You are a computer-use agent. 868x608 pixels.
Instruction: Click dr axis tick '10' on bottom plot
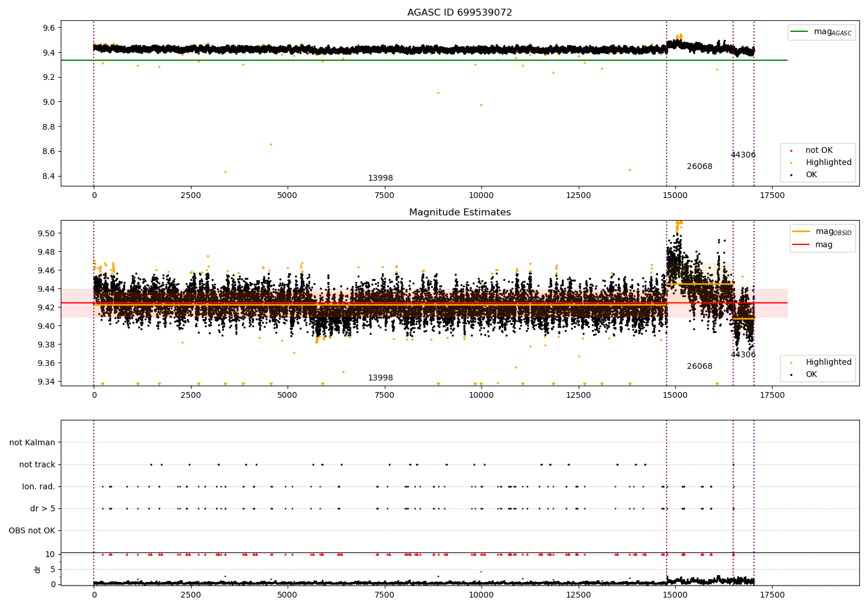point(50,555)
